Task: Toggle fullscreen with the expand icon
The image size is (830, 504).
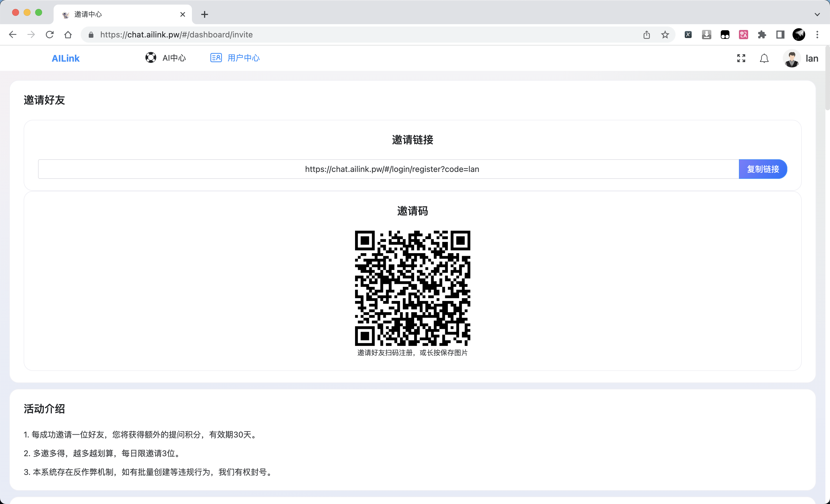Action: click(x=741, y=58)
